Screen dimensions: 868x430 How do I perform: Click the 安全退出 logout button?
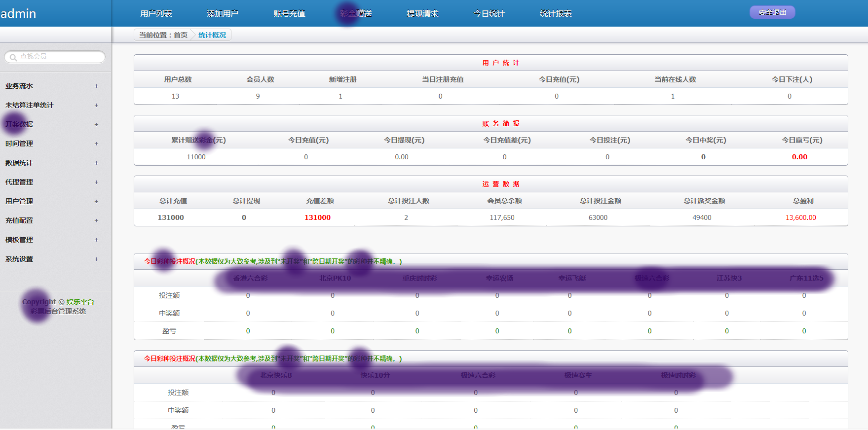[772, 12]
